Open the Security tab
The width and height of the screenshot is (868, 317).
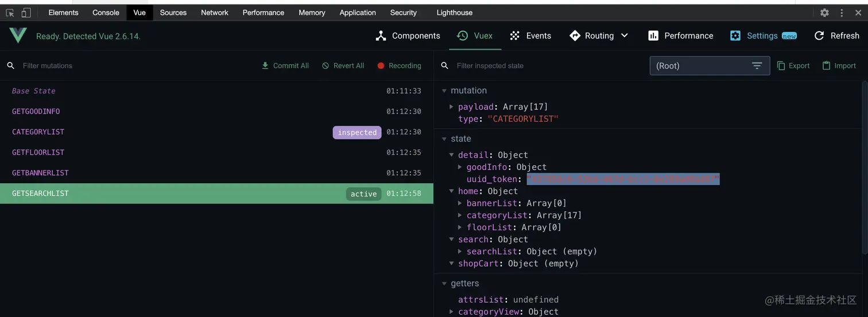click(x=404, y=13)
